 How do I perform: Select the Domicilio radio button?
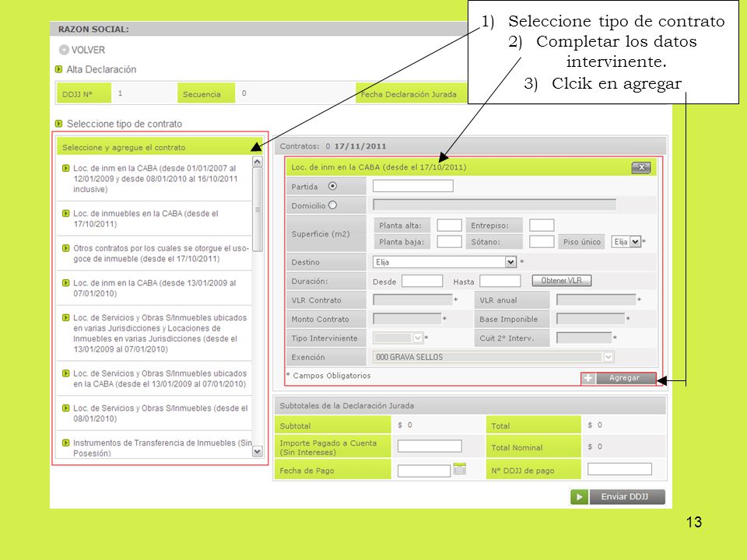click(x=332, y=205)
